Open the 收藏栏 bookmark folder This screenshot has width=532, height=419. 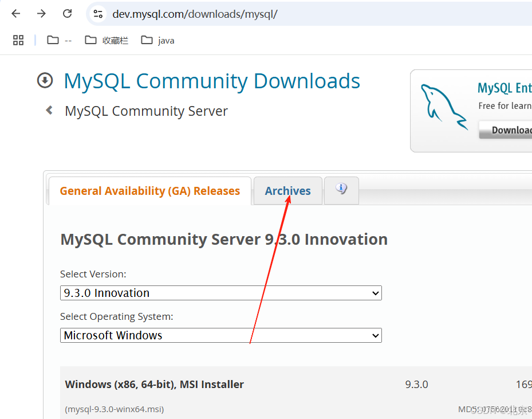tap(107, 40)
